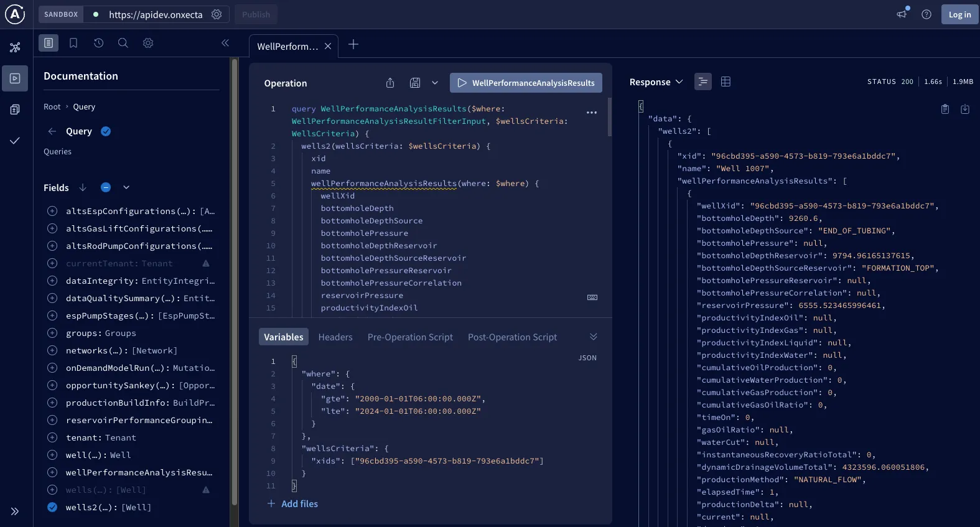980x527 pixels.
Task: Share the operation
Action: click(390, 83)
